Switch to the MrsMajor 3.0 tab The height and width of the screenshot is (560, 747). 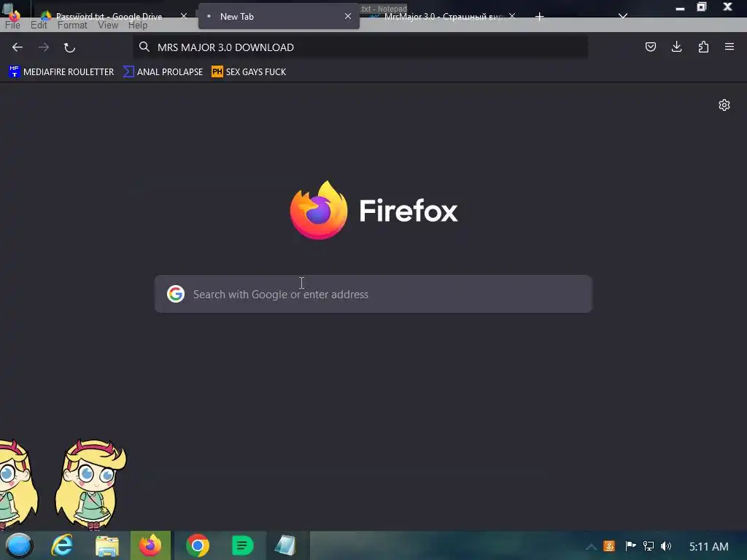443,17
